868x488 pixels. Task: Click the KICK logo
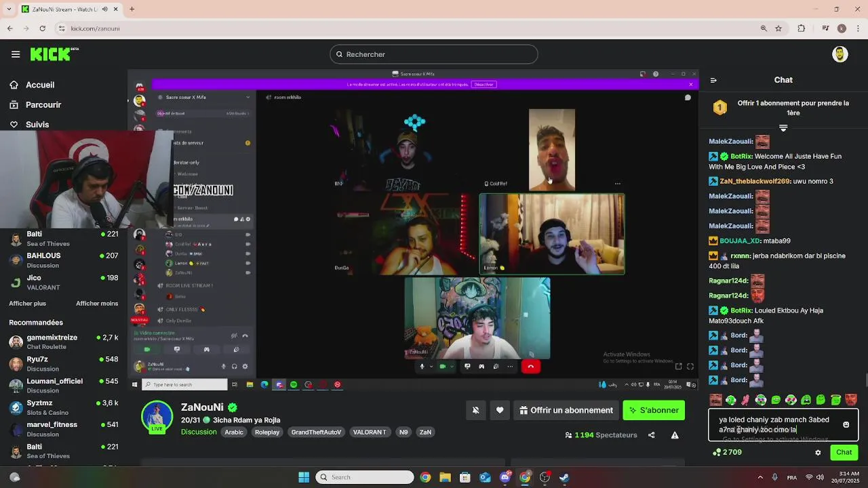pyautogui.click(x=53, y=54)
